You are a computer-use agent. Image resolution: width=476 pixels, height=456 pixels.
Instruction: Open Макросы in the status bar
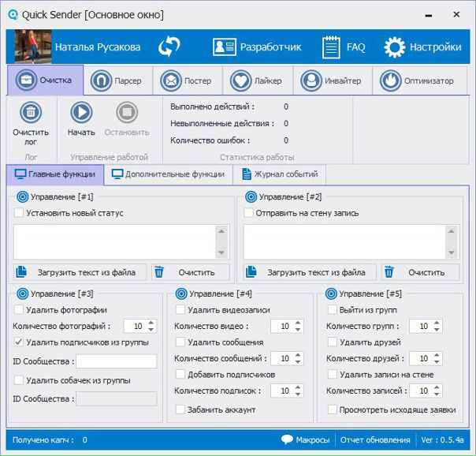(x=305, y=439)
